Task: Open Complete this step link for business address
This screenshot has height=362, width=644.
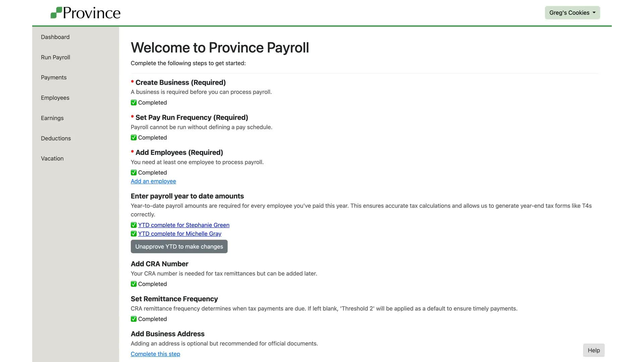Action: [x=155, y=354]
